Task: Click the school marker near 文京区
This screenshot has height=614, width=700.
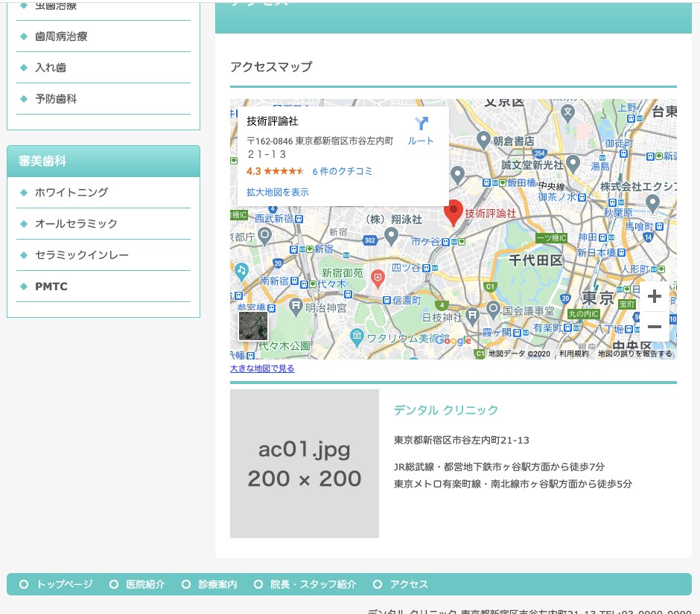Action: click(567, 113)
